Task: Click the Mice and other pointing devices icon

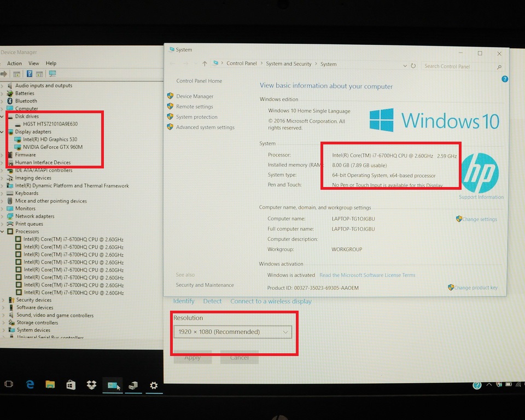Action: [x=10, y=201]
